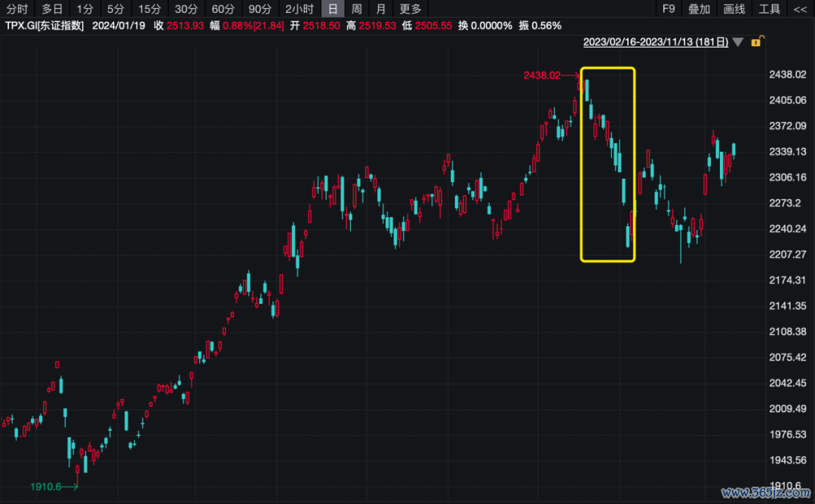Collapse panel with the << arrows
The width and height of the screenshot is (815, 504).
coord(800,9)
